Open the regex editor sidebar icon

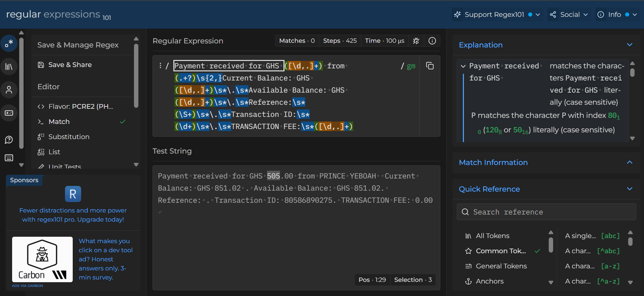point(9,43)
